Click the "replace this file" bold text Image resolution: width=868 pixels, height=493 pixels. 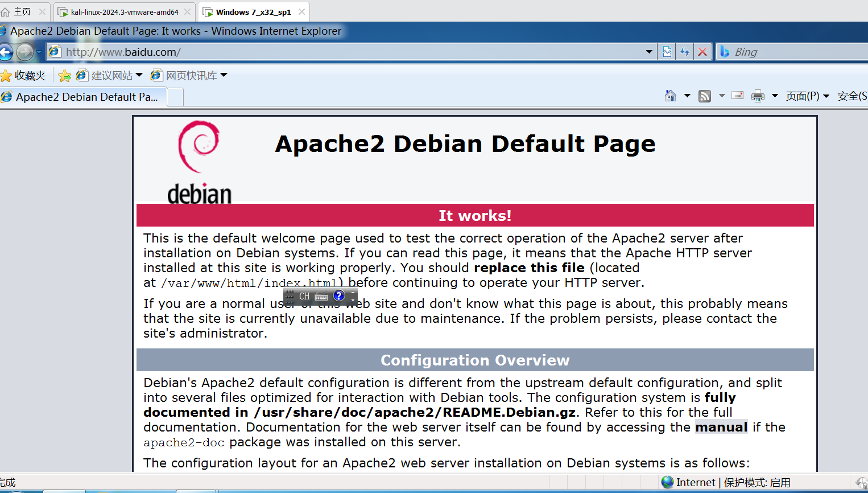529,268
